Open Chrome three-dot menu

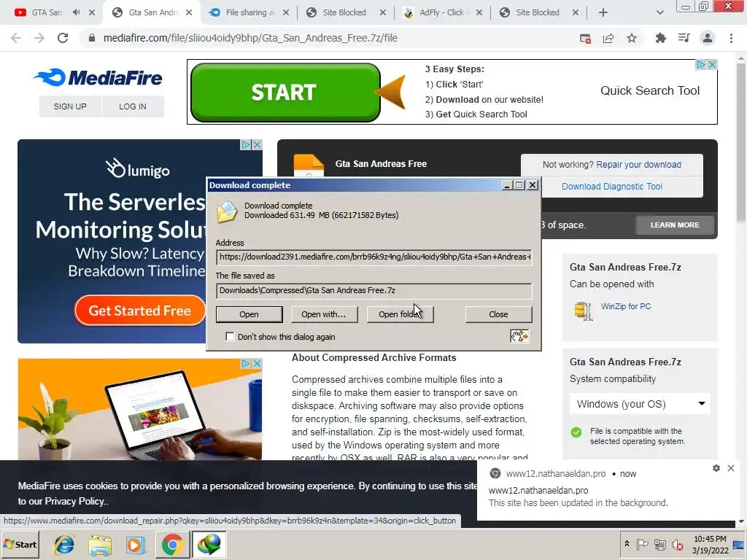click(731, 38)
